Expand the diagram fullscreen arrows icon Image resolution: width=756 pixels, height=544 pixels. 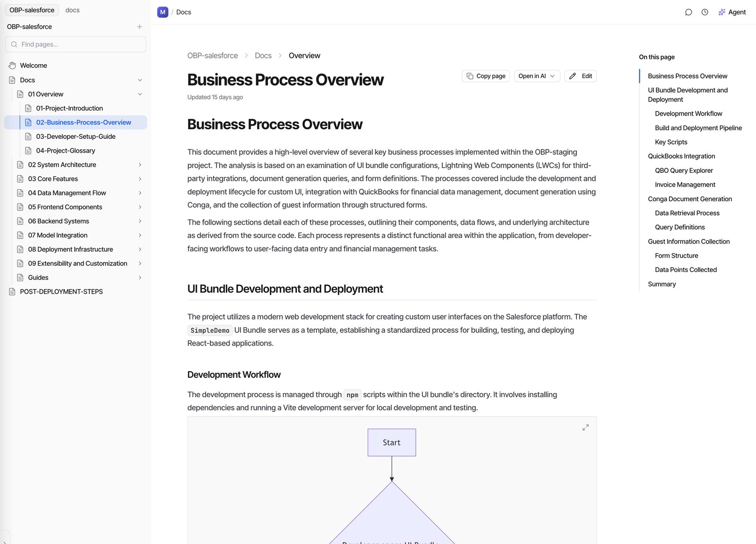click(585, 427)
